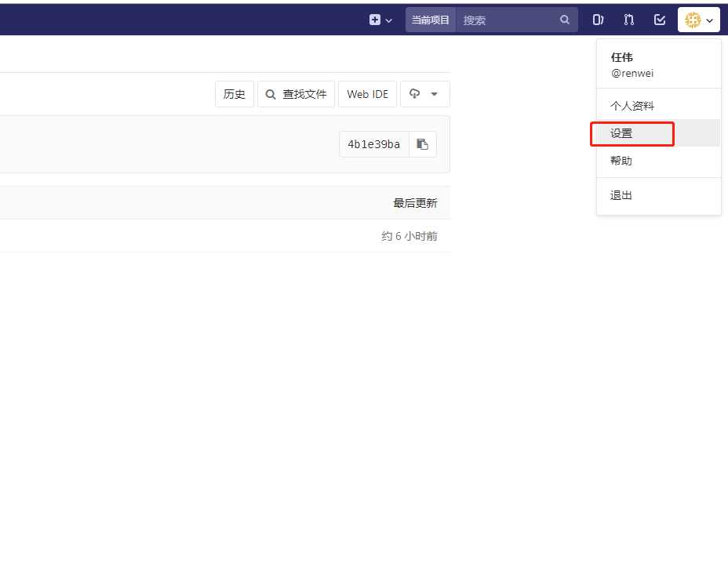728x562 pixels.
Task: Open the issues icon in the navbar
Action: tap(598, 20)
